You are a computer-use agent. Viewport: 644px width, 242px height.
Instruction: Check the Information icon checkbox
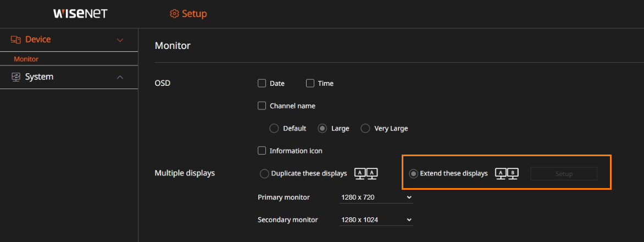(x=262, y=151)
